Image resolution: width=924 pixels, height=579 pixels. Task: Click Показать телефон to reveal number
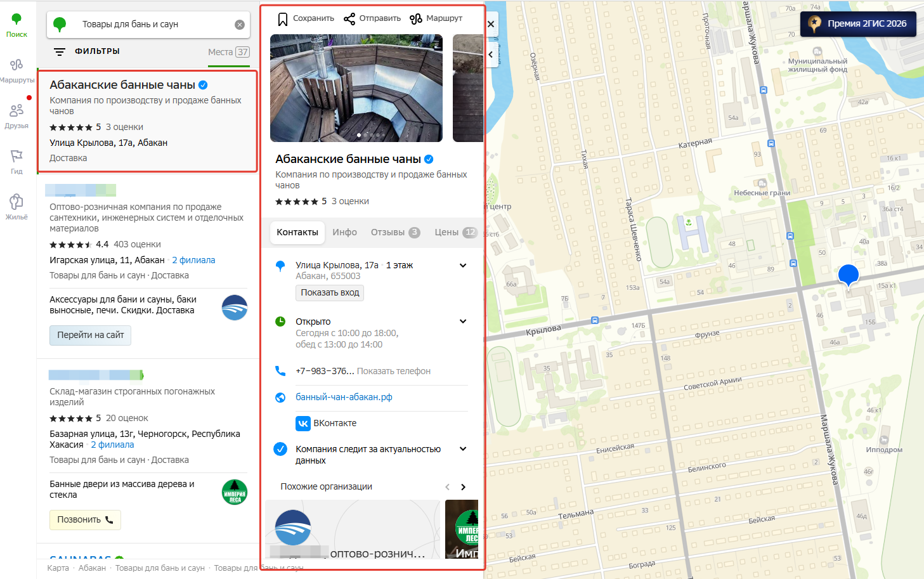(x=394, y=371)
